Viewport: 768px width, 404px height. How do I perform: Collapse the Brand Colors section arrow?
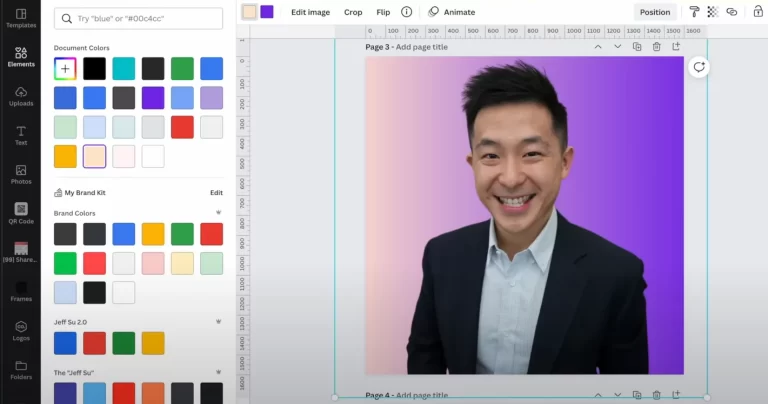(218, 213)
